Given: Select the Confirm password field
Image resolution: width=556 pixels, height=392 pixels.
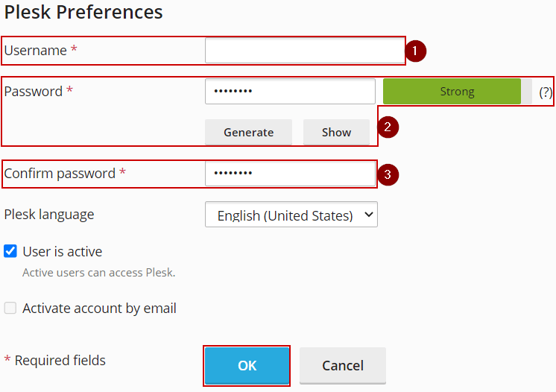Looking at the screenshot, I should pos(290,174).
